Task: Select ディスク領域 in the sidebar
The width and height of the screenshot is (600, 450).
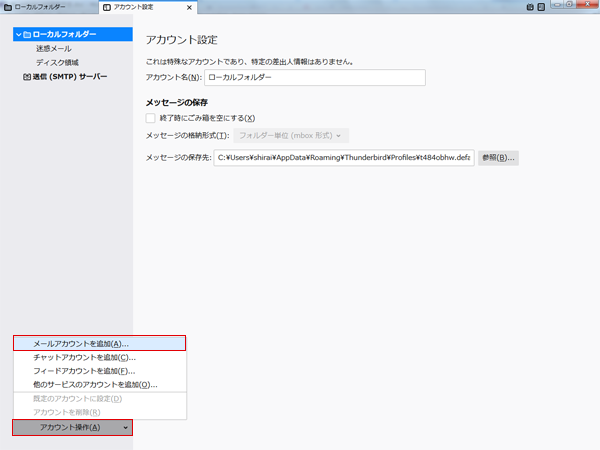Action: click(x=57, y=62)
